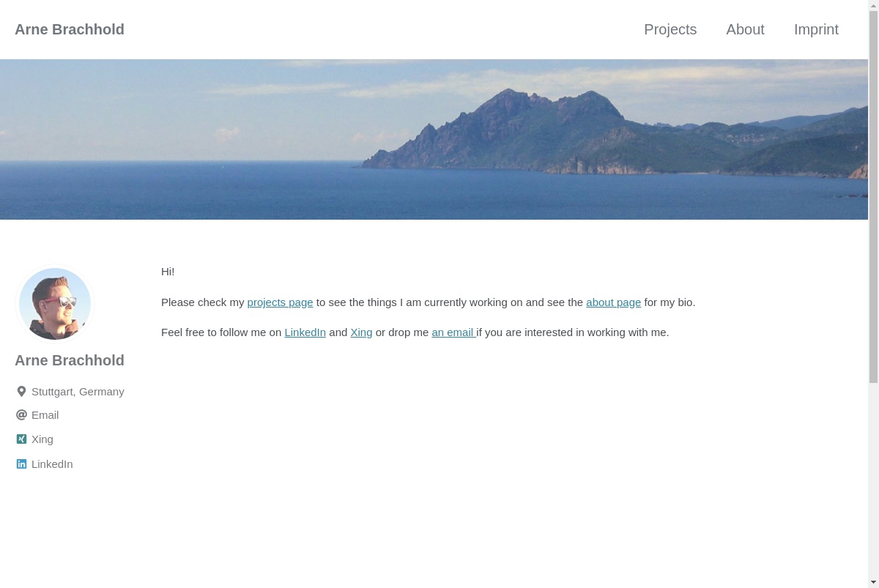Click the Email label in the sidebar
The width and height of the screenshot is (879, 588).
(x=45, y=415)
